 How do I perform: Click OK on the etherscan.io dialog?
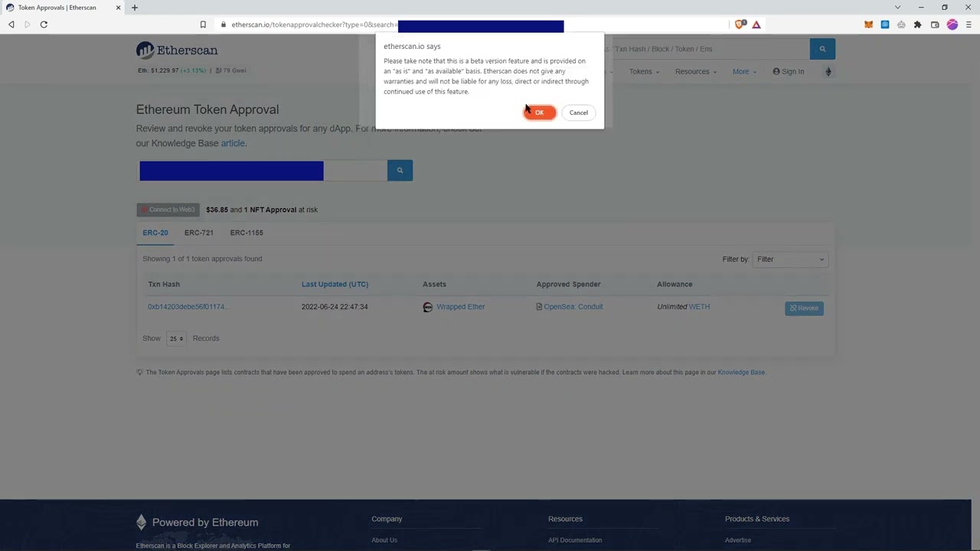click(x=539, y=112)
